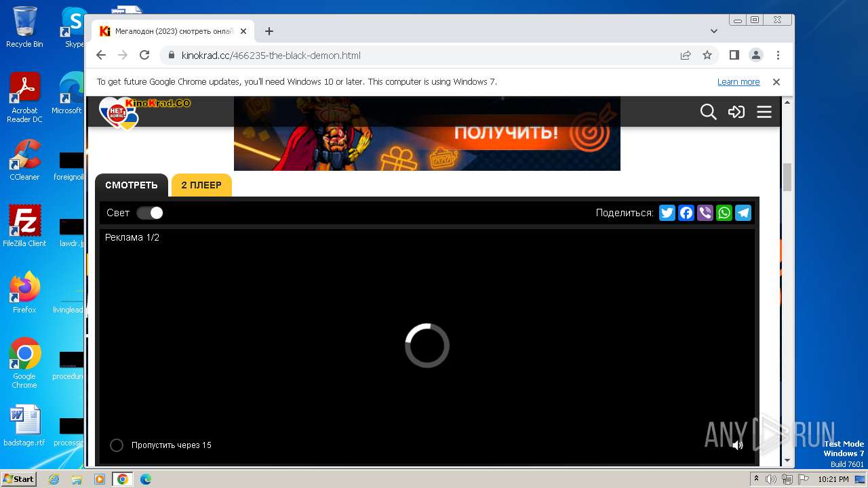Bookmark this tab with the star

click(707, 56)
